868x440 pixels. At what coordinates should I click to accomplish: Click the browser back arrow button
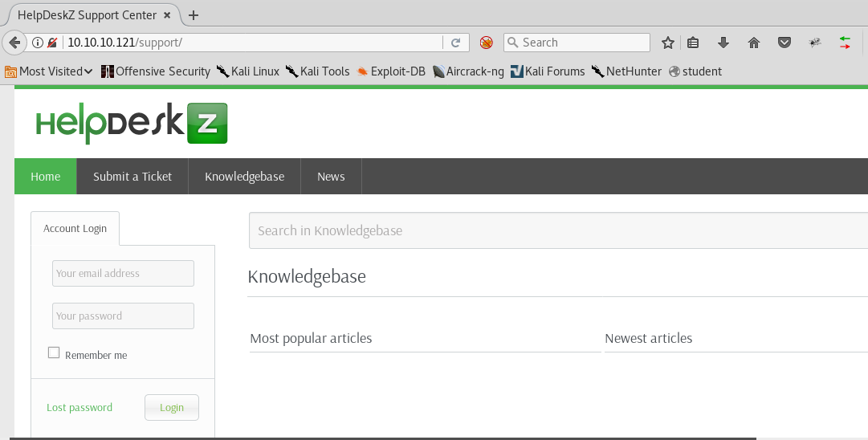[14, 43]
